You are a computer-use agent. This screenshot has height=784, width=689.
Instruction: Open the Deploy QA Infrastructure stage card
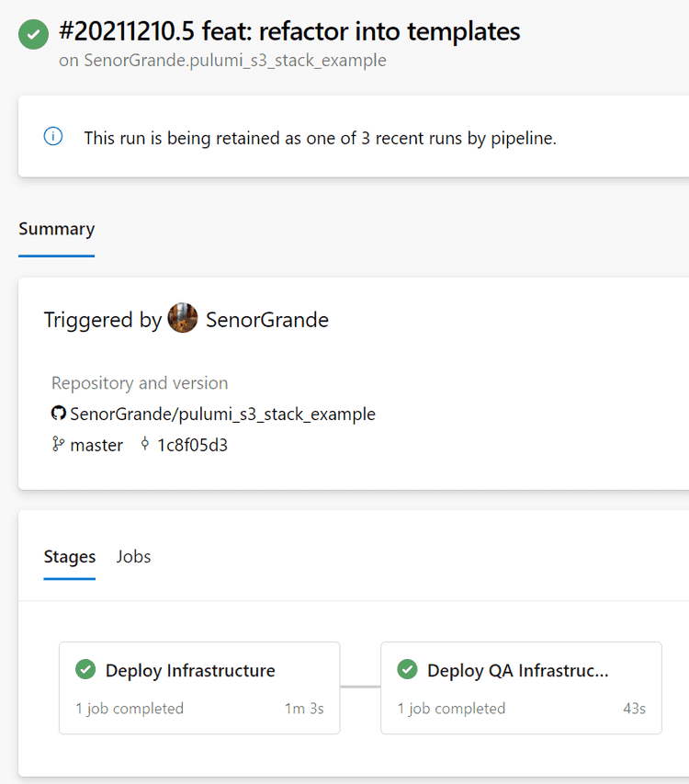click(x=521, y=688)
